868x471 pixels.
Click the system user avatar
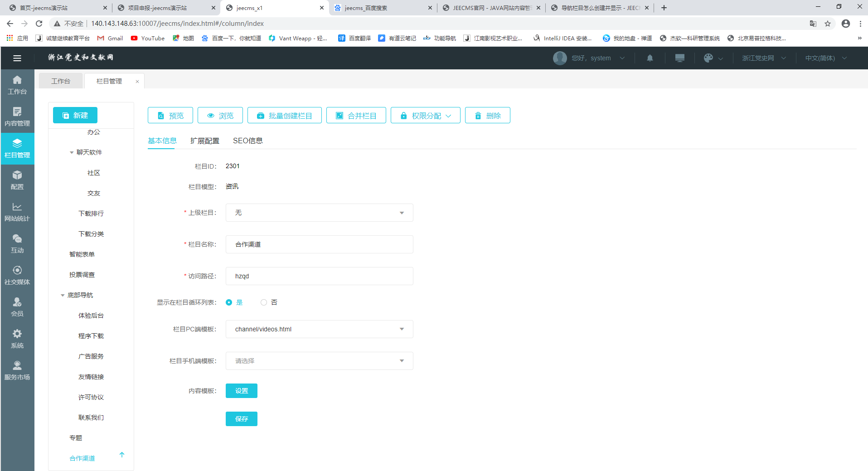click(x=560, y=58)
